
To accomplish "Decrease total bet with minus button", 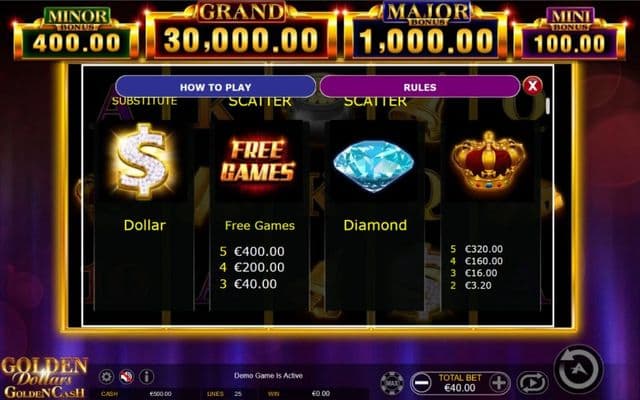I will pos(421,383).
